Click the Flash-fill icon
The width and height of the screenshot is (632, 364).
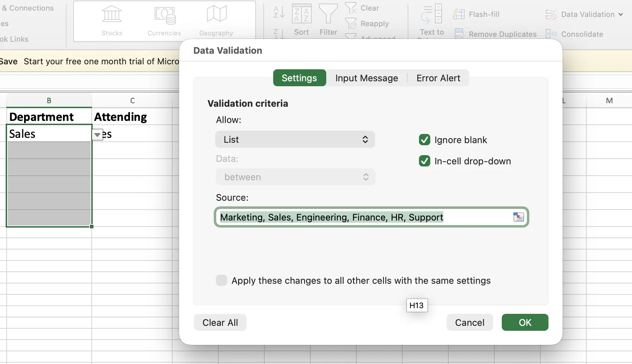(x=459, y=14)
